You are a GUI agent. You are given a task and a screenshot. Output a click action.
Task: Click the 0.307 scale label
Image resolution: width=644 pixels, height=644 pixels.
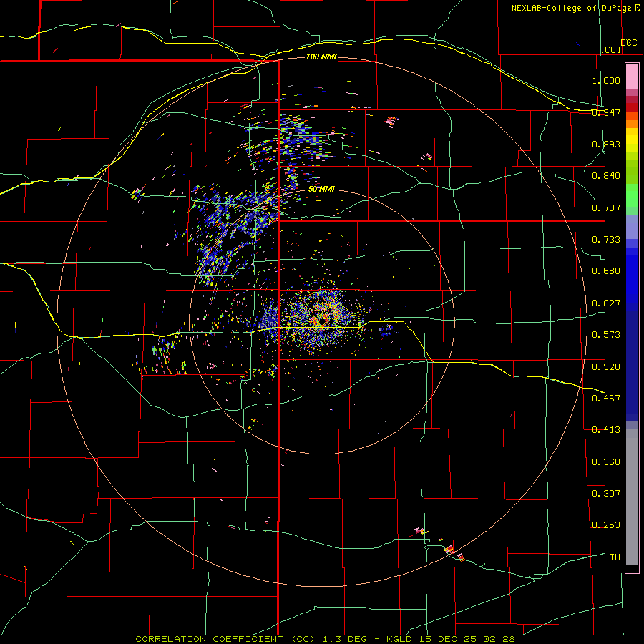point(606,493)
